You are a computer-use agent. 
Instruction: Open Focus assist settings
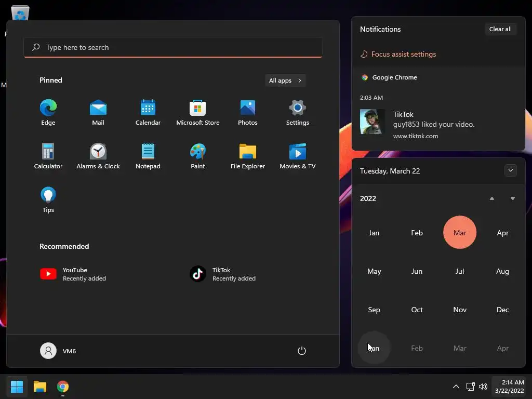[x=398, y=54]
